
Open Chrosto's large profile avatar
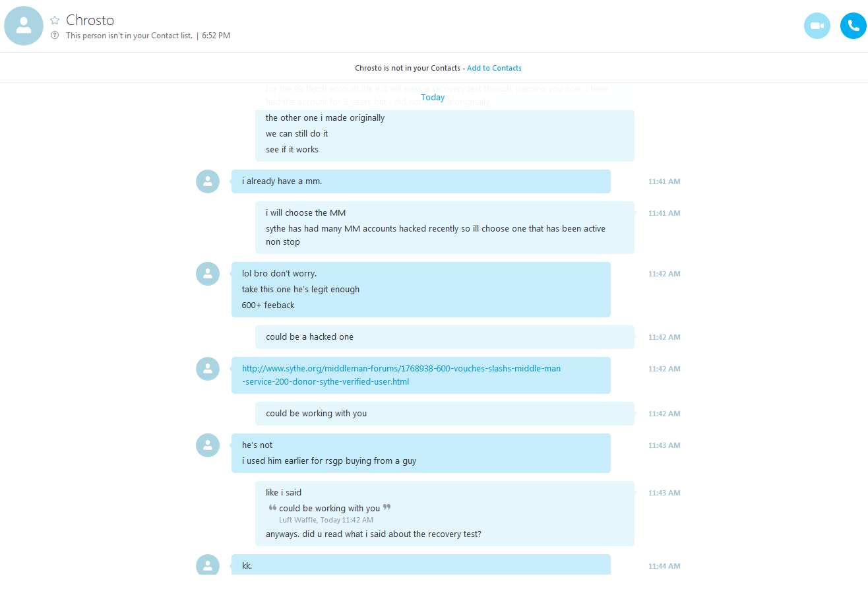[24, 26]
